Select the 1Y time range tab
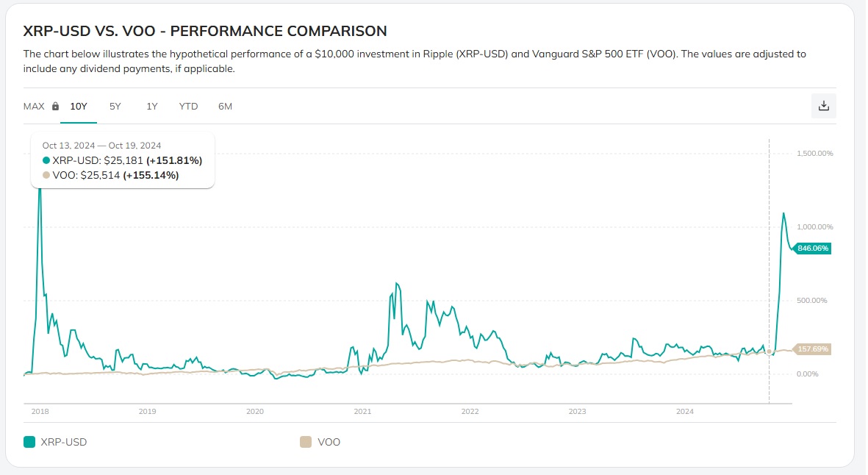The height and width of the screenshot is (475, 868). pyautogui.click(x=151, y=107)
